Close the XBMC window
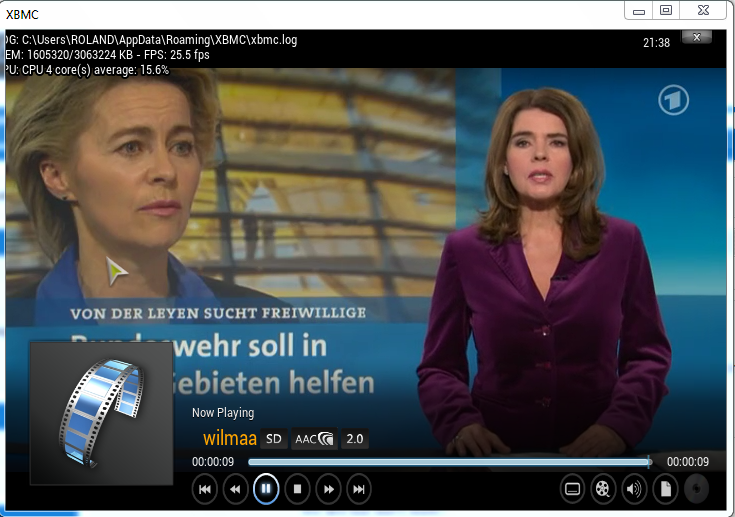This screenshot has height=517, width=735. coord(703,10)
